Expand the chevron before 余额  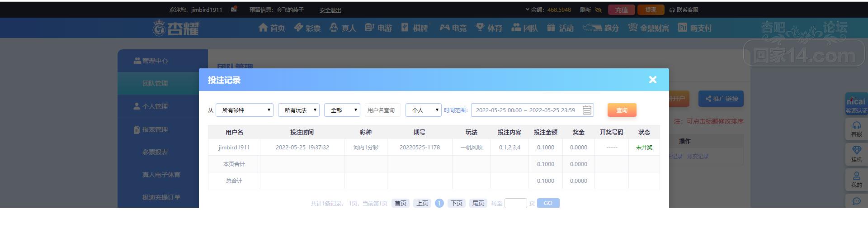527,10
